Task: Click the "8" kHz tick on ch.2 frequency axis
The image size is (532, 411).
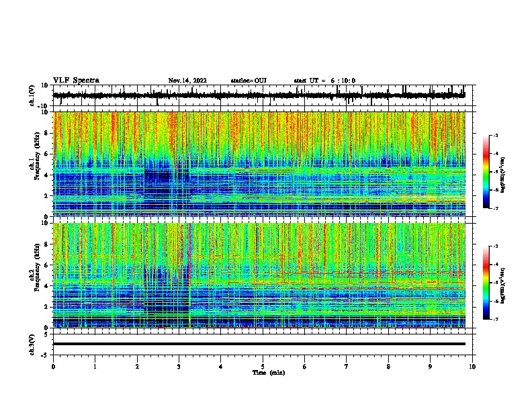Action: (x=46, y=244)
